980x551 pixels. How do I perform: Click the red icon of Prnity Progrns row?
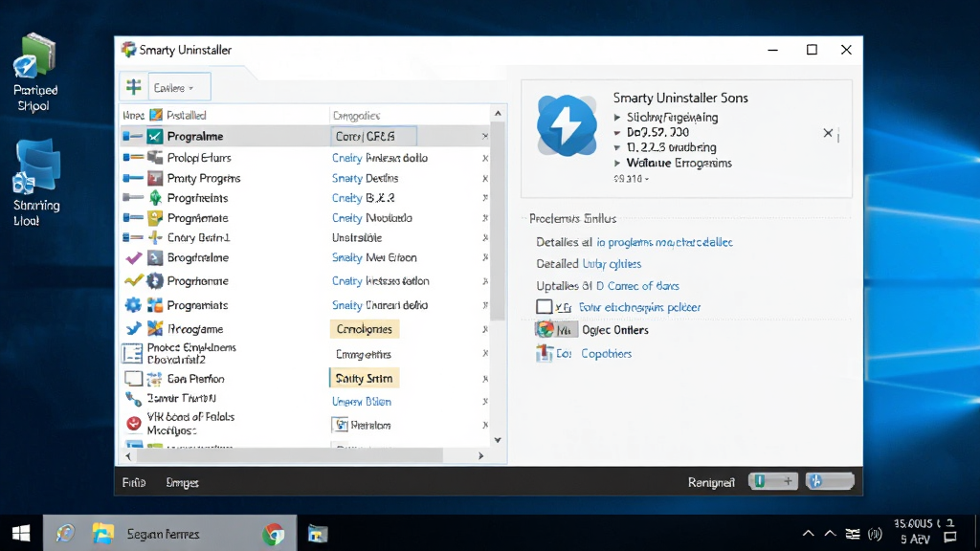[155, 178]
